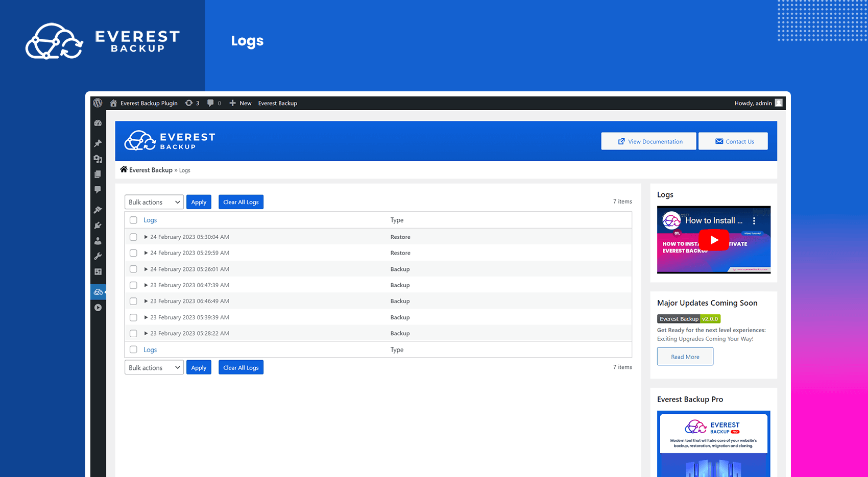Click the plus icon next to New
Image resolution: width=868 pixels, height=477 pixels.
pos(232,103)
